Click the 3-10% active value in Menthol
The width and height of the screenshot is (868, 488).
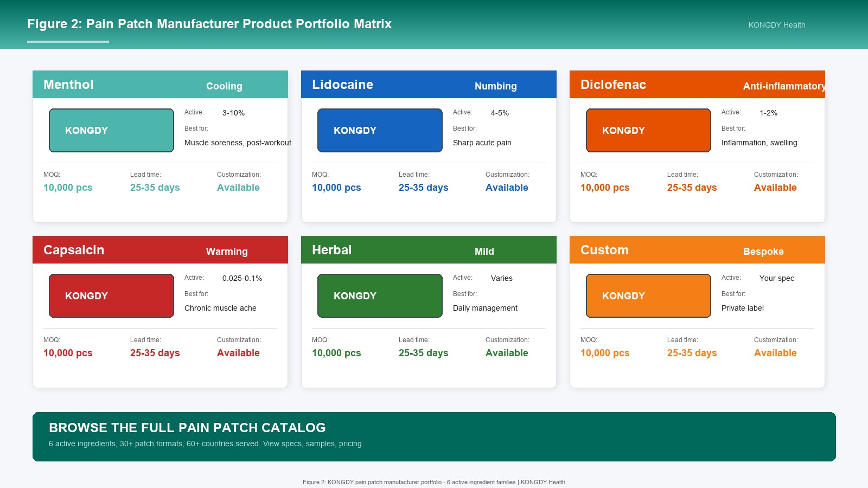point(233,113)
